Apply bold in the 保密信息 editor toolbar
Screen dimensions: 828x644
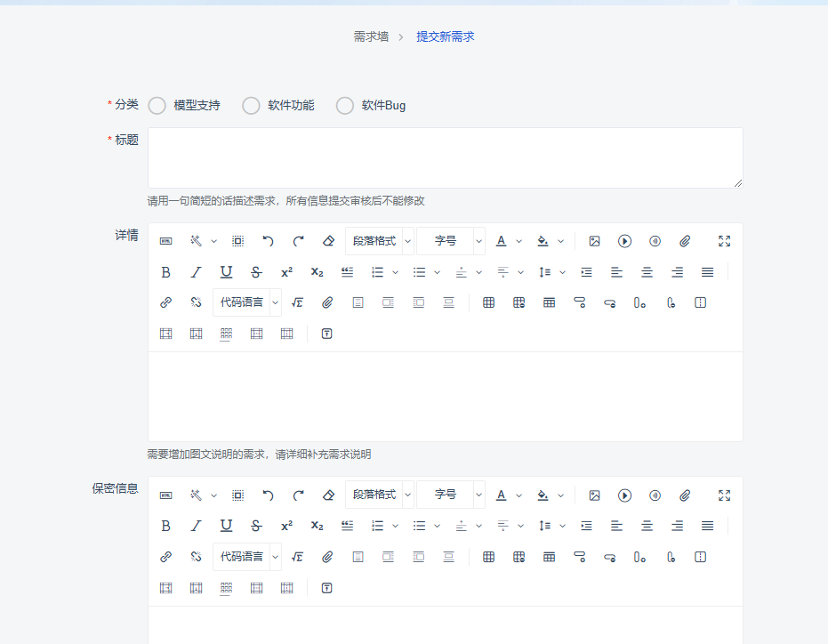point(165,526)
